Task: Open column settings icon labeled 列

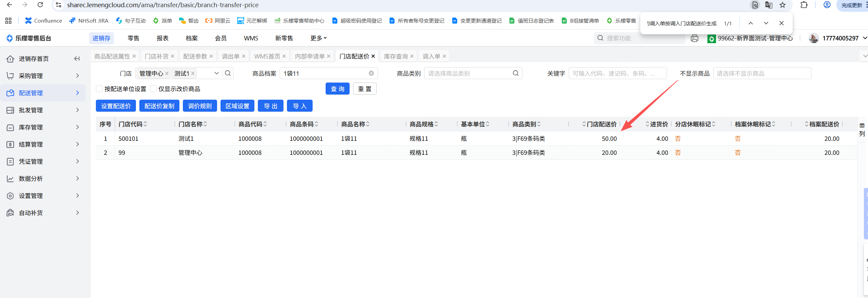Action: (x=862, y=129)
